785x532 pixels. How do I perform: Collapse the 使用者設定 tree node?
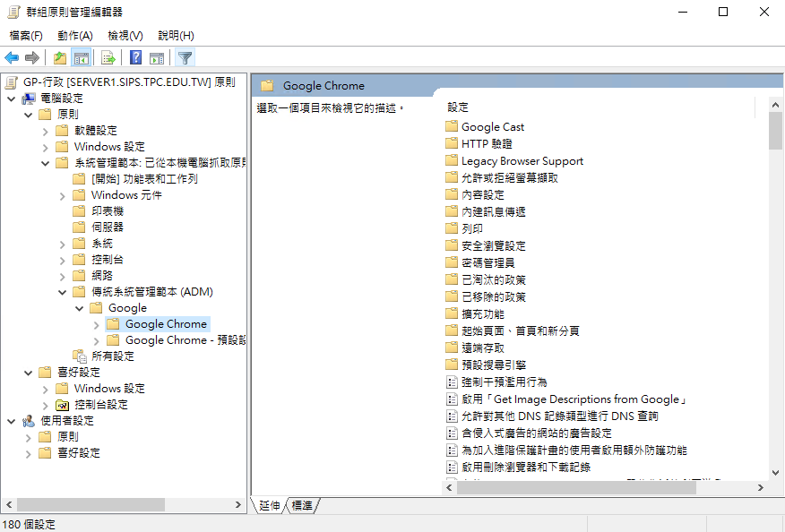(12, 422)
